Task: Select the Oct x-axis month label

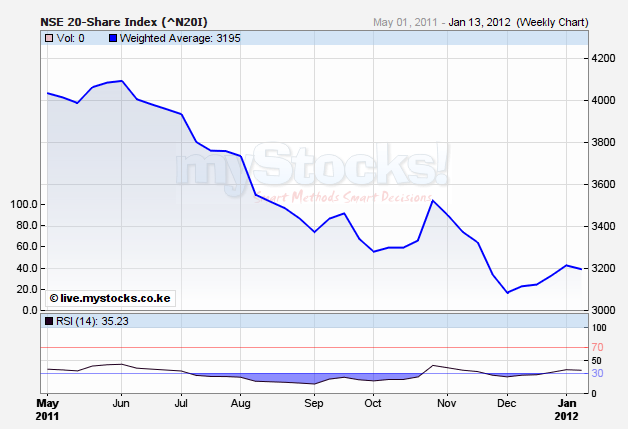Action: (373, 403)
